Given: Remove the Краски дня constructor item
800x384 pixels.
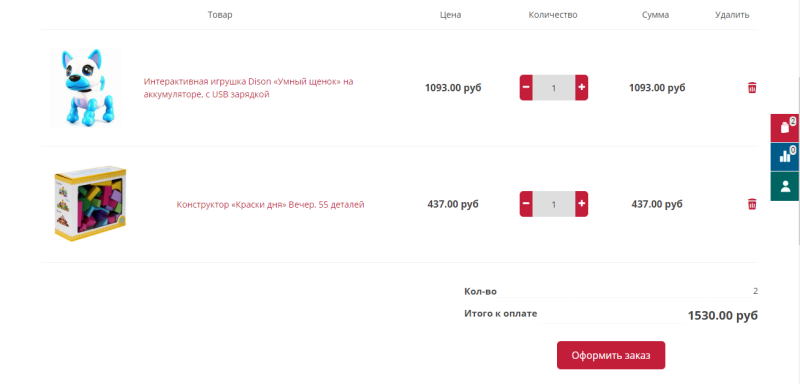Looking at the screenshot, I should coord(752,204).
